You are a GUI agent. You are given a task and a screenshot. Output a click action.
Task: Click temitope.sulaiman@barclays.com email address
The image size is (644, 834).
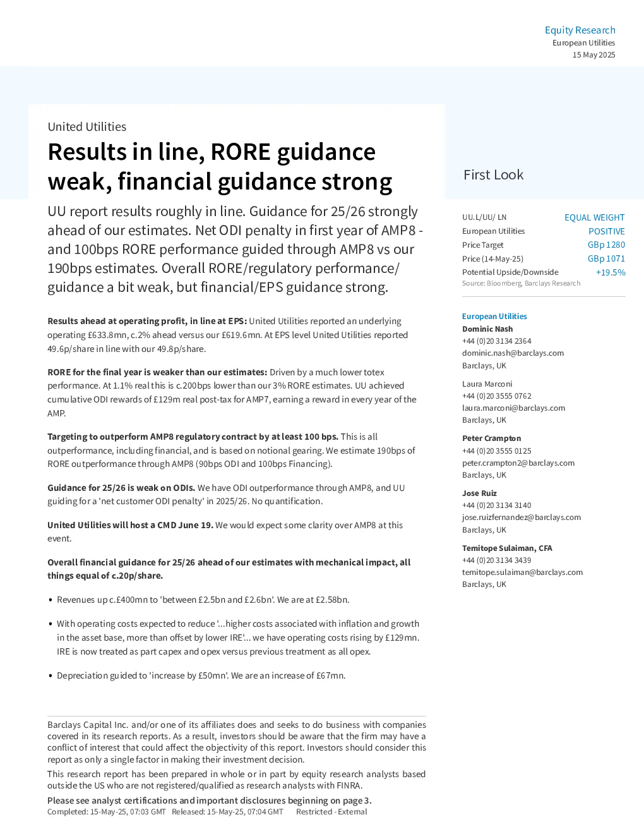click(x=522, y=572)
